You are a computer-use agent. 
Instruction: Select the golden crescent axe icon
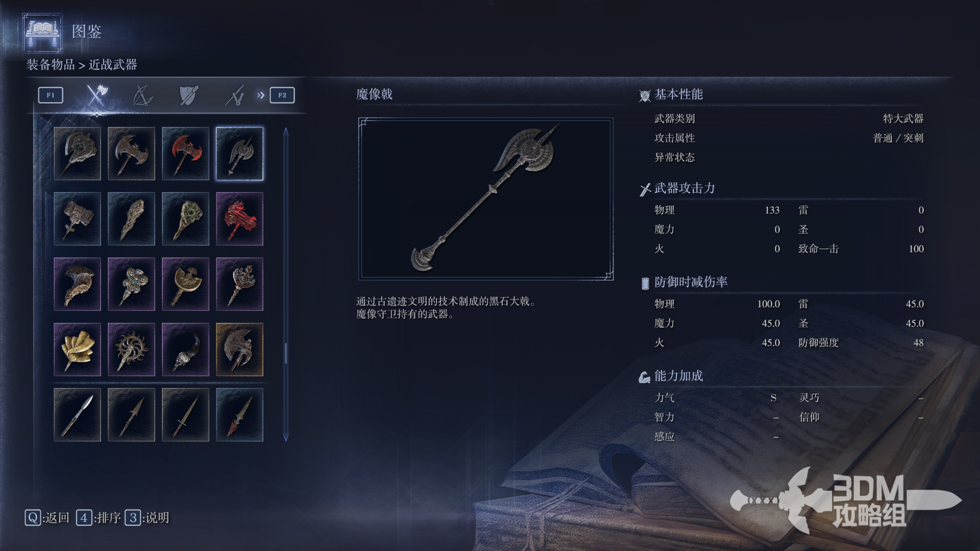185,284
